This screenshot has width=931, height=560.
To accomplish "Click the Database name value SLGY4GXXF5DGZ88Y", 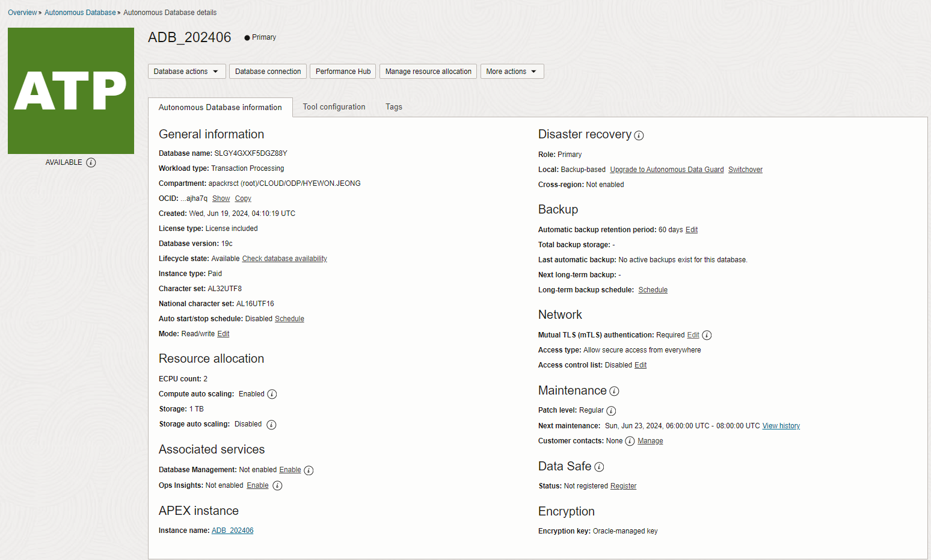I will pos(251,153).
